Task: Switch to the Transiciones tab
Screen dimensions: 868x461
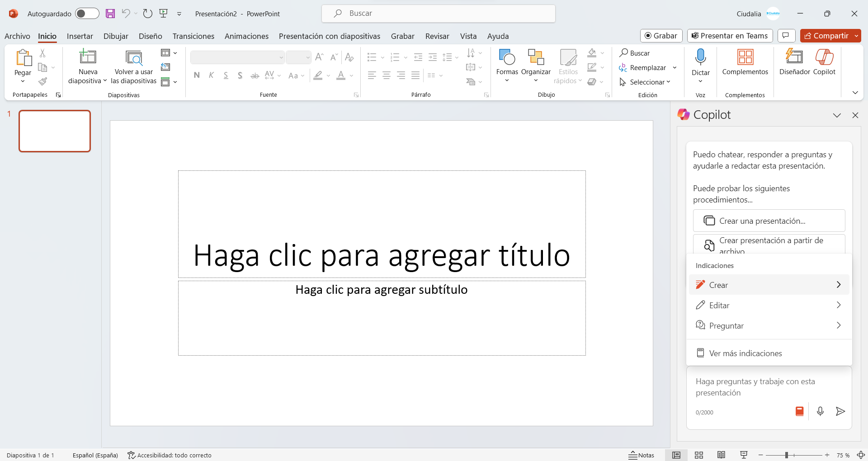Action: tap(193, 36)
